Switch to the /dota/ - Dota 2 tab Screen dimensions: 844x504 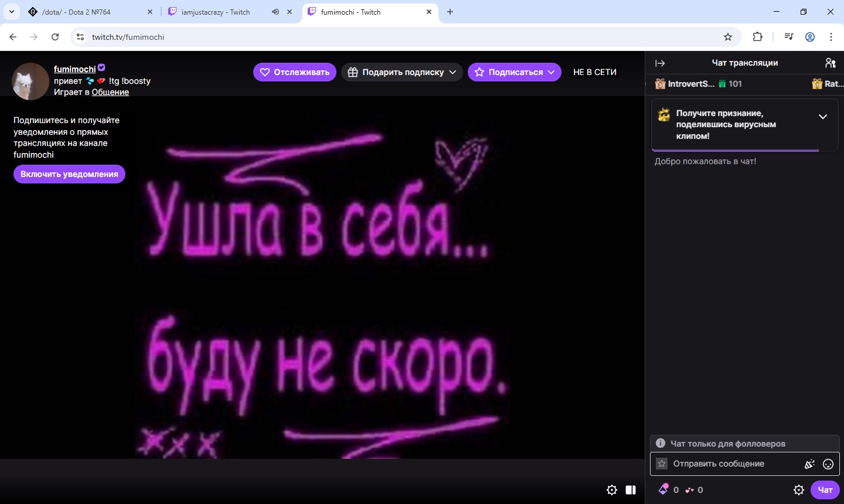coord(88,12)
